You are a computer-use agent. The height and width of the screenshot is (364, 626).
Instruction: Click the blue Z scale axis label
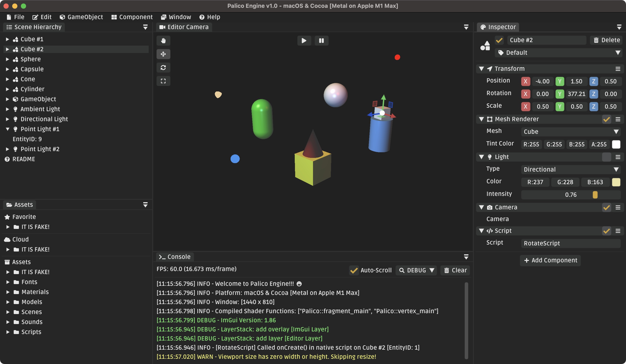pyautogui.click(x=593, y=106)
